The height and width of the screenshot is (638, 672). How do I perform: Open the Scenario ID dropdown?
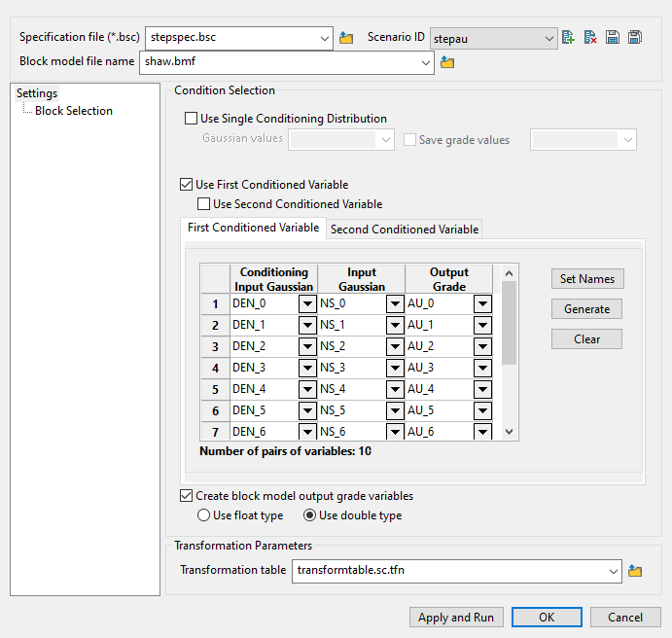pyautogui.click(x=548, y=39)
